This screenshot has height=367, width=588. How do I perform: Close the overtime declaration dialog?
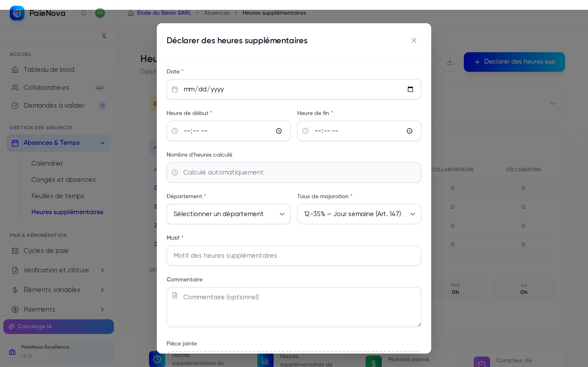(414, 41)
